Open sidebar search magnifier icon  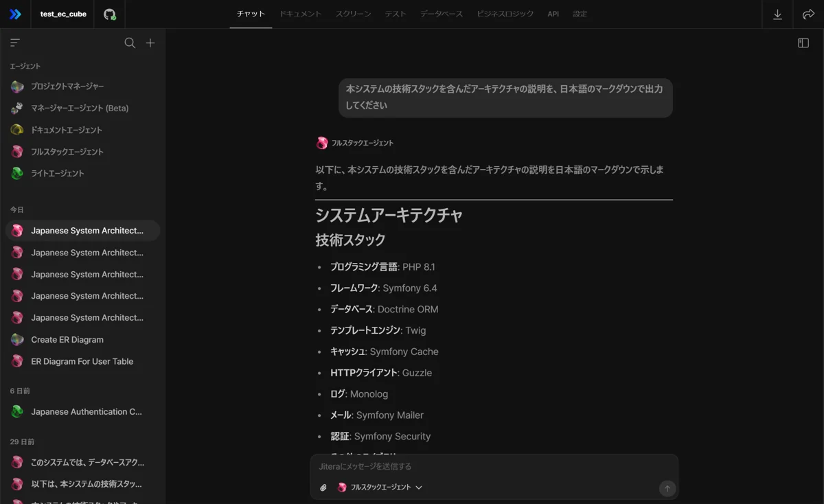pos(130,43)
